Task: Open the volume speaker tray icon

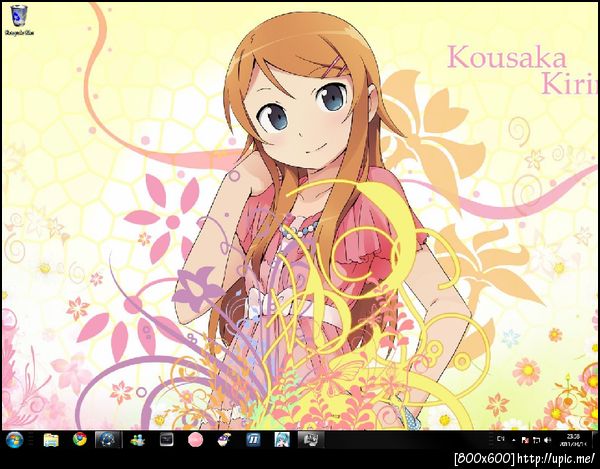Action: point(547,440)
